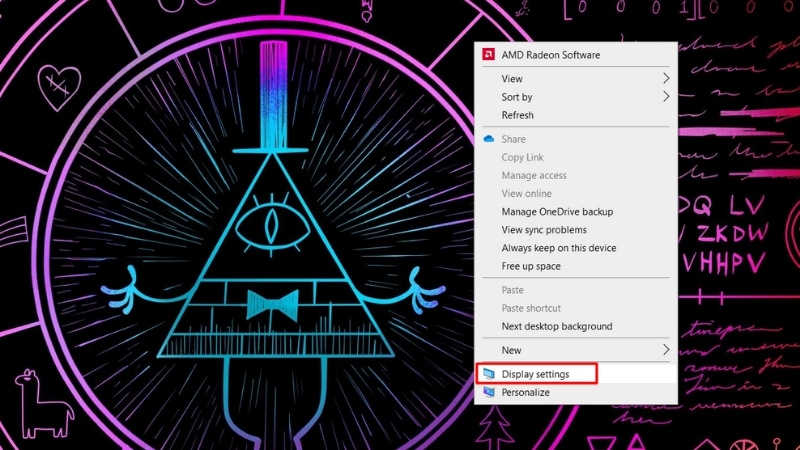
Task: Choose View online in the menu
Action: pos(576,193)
